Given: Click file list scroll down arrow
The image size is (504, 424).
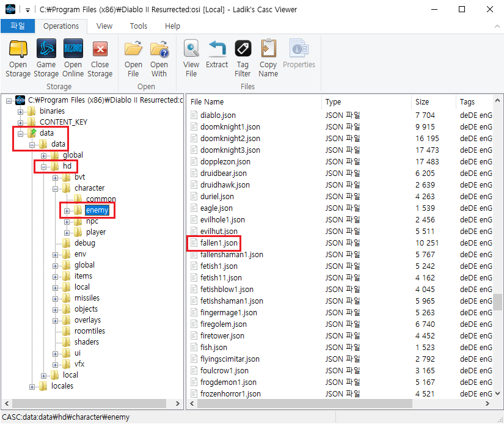Looking at the screenshot, I should [497, 393].
